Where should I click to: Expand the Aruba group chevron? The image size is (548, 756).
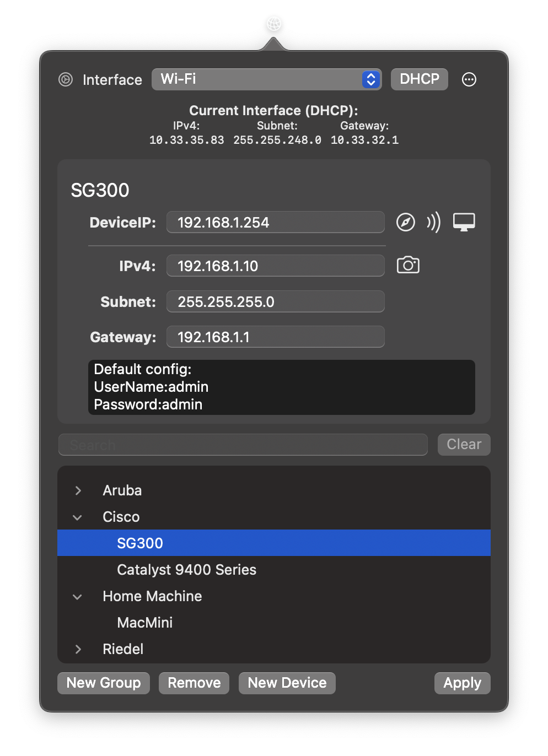click(x=78, y=490)
